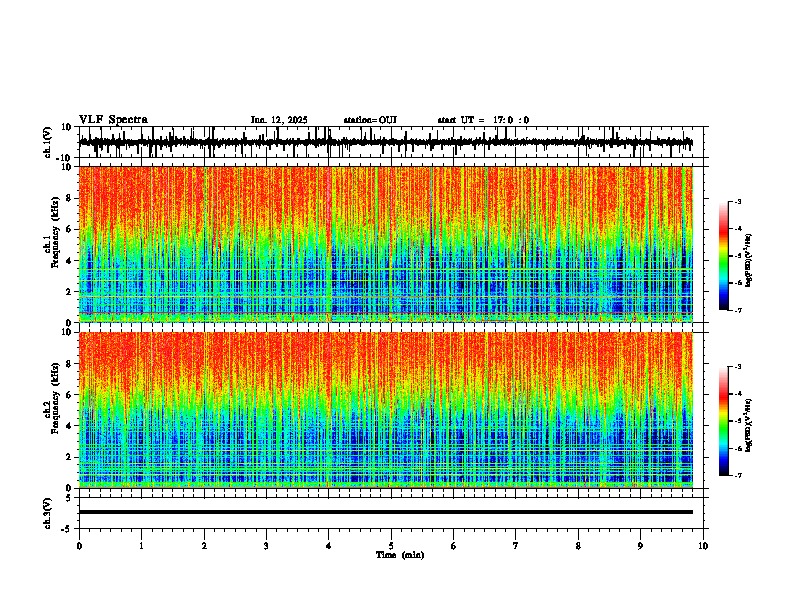Click the ch.2 spectrogram color bar
792x612 pixels.
tap(724, 421)
